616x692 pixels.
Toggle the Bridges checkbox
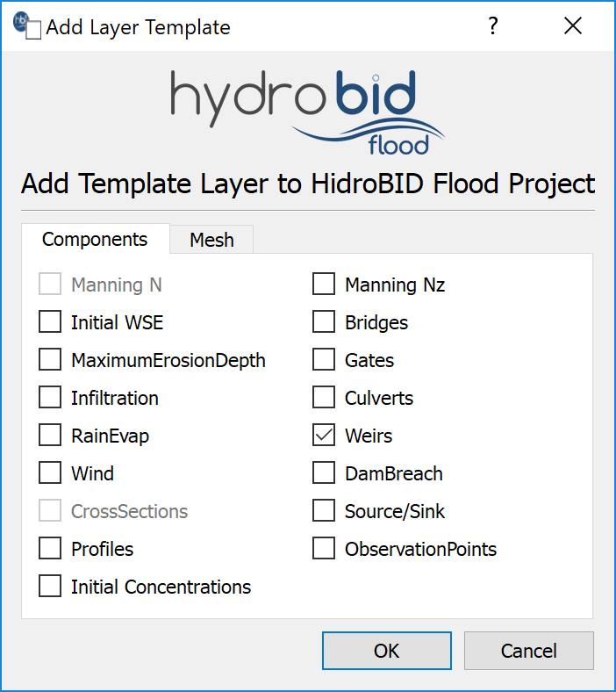[324, 322]
